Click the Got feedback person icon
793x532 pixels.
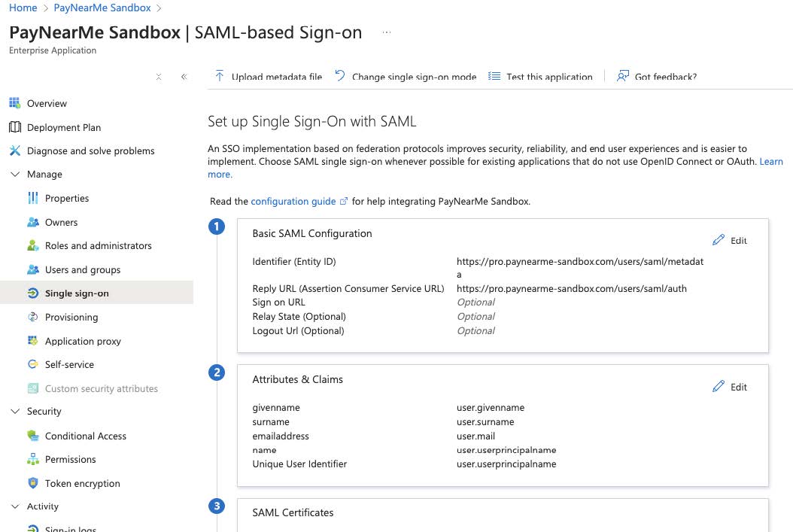[622, 76]
